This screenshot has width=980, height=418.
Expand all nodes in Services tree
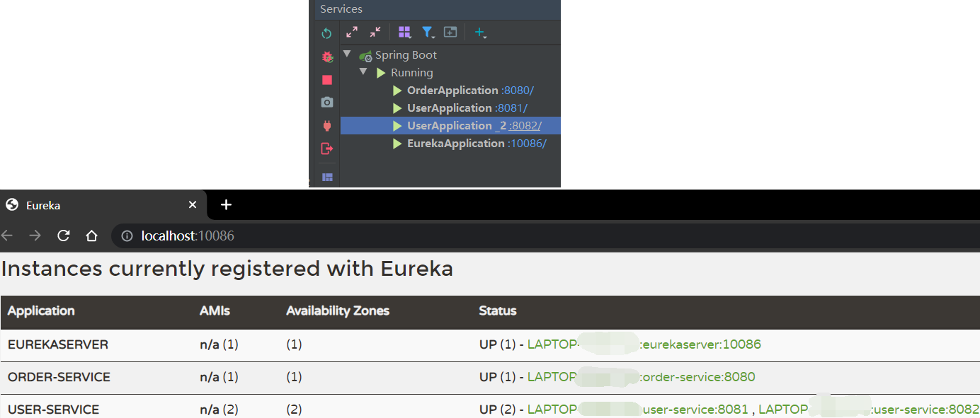click(352, 32)
